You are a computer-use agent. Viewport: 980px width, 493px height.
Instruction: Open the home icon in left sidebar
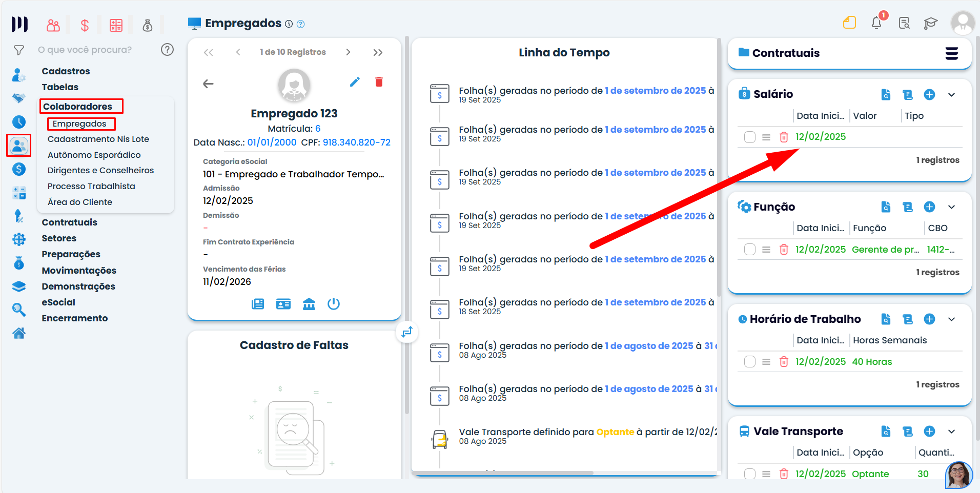[19, 333]
